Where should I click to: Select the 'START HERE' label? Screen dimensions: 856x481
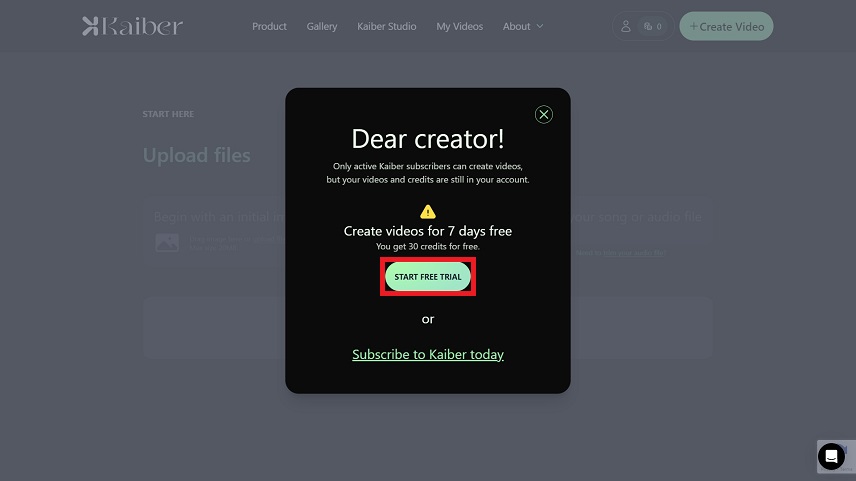click(x=168, y=114)
